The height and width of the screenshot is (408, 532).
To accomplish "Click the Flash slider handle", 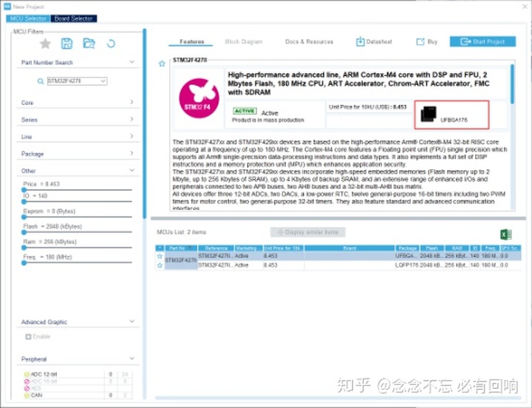I will [24, 232].
